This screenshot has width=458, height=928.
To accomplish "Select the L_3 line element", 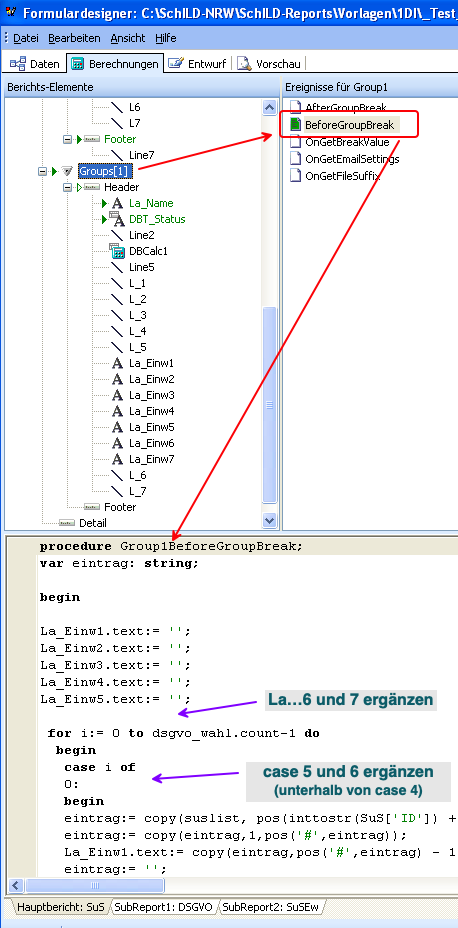I will [x=137, y=315].
